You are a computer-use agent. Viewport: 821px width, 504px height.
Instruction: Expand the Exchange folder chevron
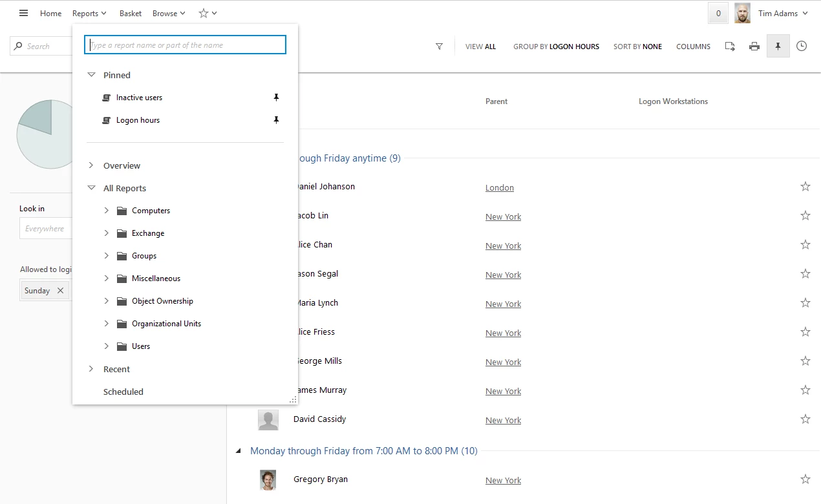107,233
